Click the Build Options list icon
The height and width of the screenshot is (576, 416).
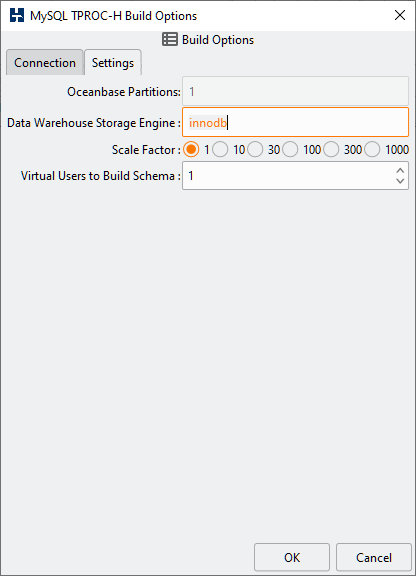click(170, 39)
